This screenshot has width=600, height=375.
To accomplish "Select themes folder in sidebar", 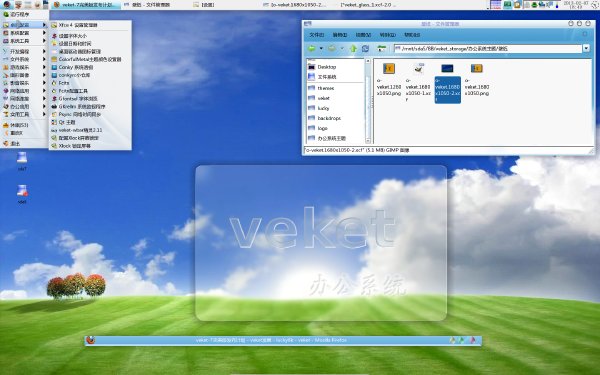I will [335, 88].
